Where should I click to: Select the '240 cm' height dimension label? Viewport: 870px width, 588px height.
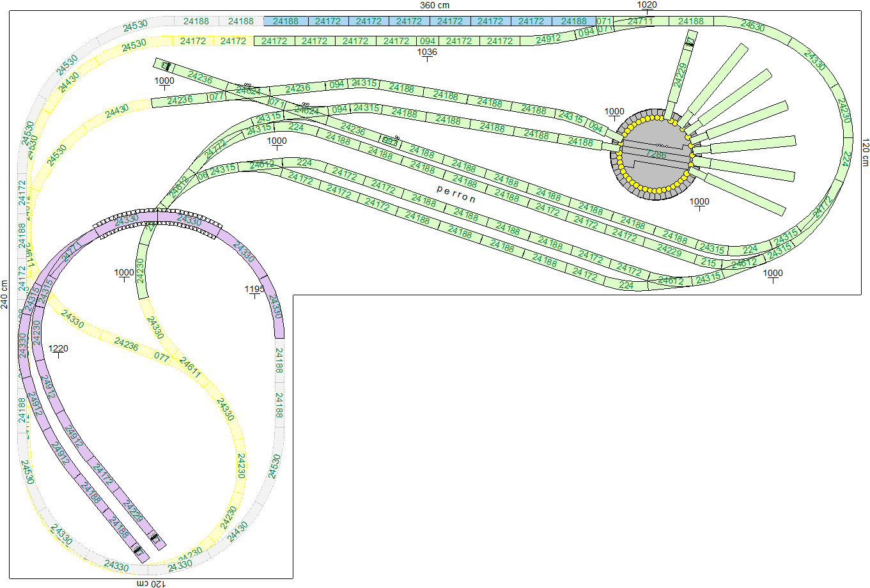tap(4, 294)
